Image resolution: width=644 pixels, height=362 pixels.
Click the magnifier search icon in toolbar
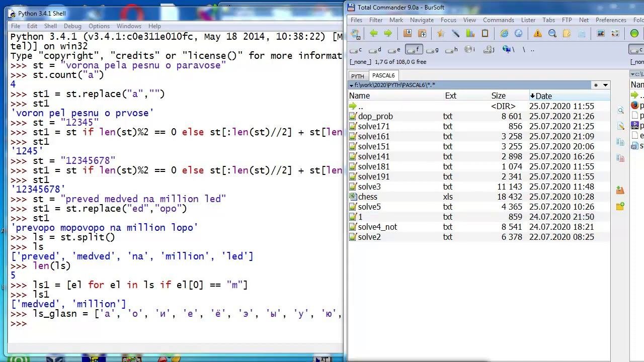pyautogui.click(x=552, y=33)
